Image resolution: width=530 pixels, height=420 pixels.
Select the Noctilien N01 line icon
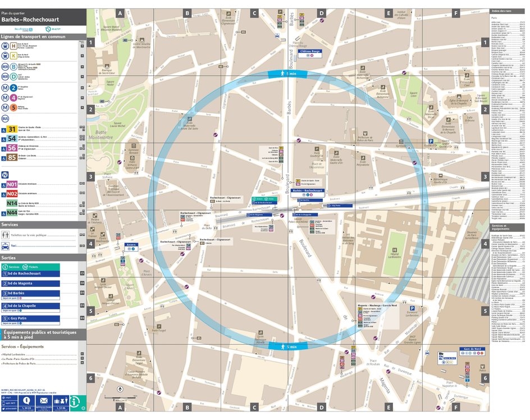pos(11,183)
